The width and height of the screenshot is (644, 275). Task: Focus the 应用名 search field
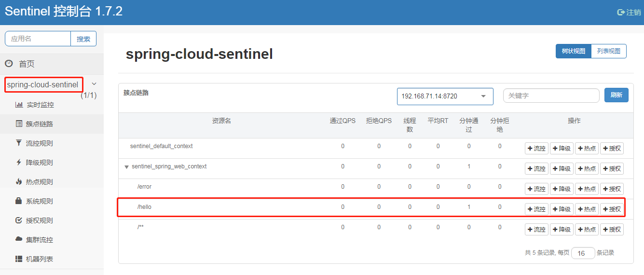(x=38, y=39)
